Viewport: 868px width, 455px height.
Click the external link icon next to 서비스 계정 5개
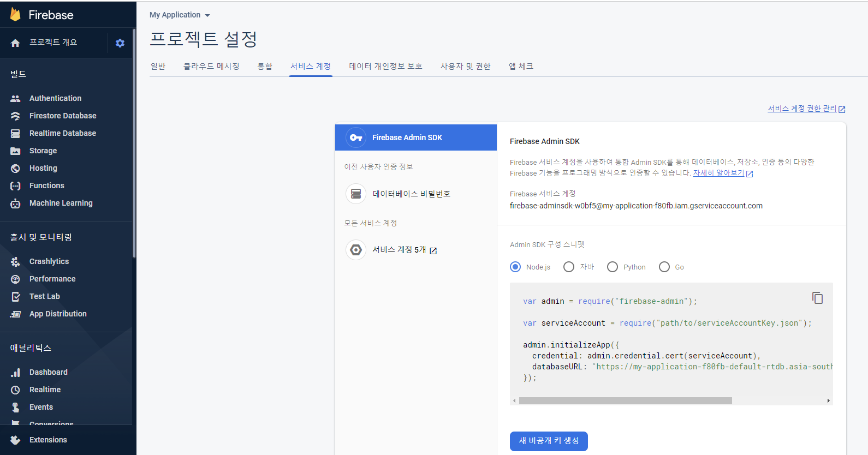coord(433,251)
